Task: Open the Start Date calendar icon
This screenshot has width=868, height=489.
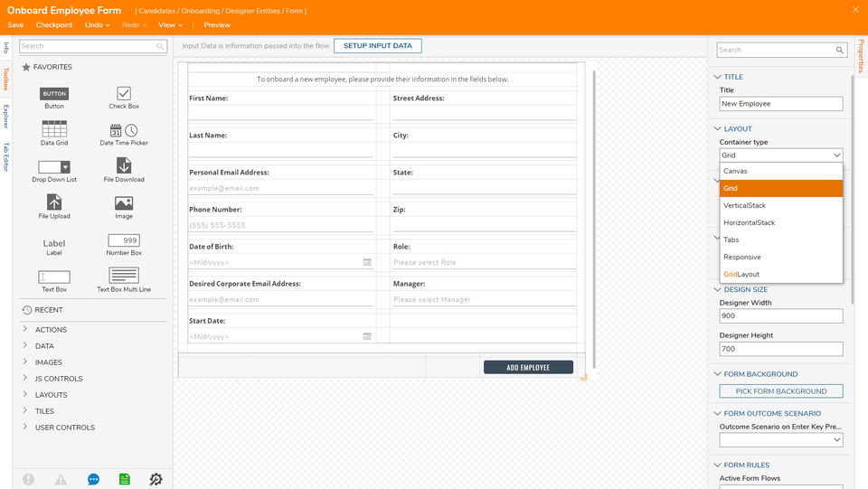Action: pyautogui.click(x=367, y=336)
